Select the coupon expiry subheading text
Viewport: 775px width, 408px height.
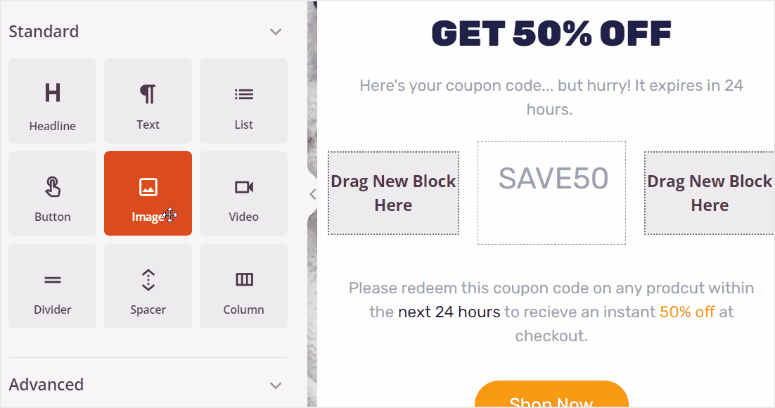pos(551,97)
